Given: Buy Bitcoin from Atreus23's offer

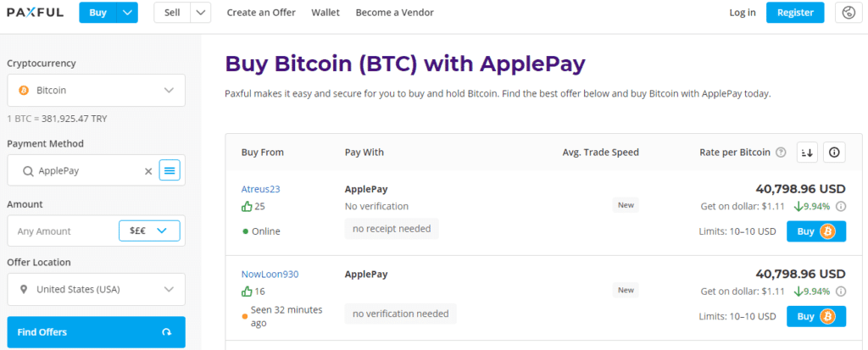Looking at the screenshot, I should [x=815, y=231].
